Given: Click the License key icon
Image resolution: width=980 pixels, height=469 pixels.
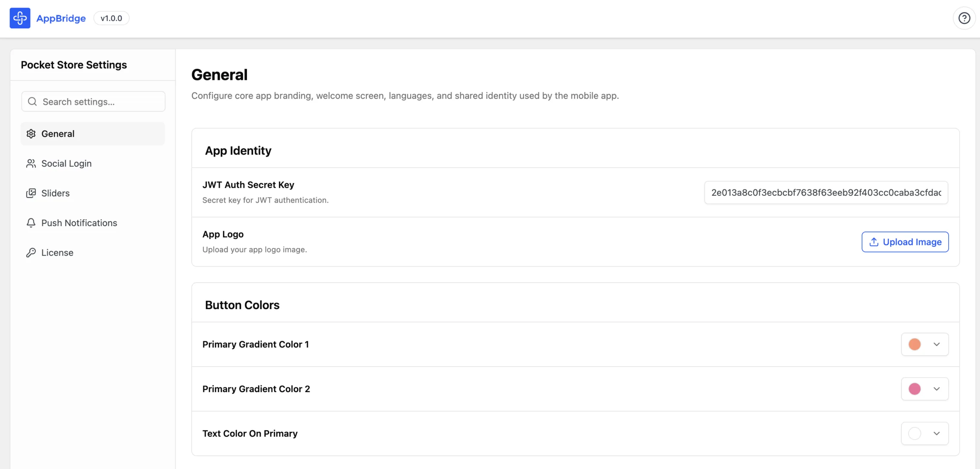Looking at the screenshot, I should click(31, 252).
